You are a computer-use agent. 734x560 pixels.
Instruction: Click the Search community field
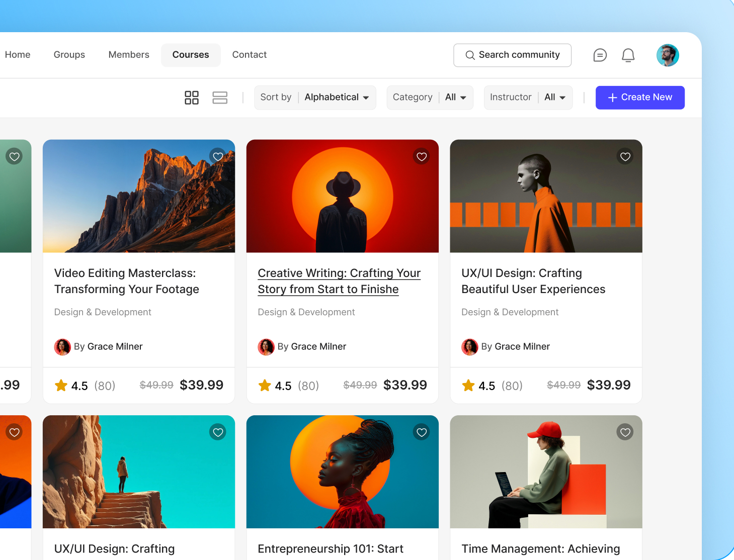pyautogui.click(x=512, y=55)
